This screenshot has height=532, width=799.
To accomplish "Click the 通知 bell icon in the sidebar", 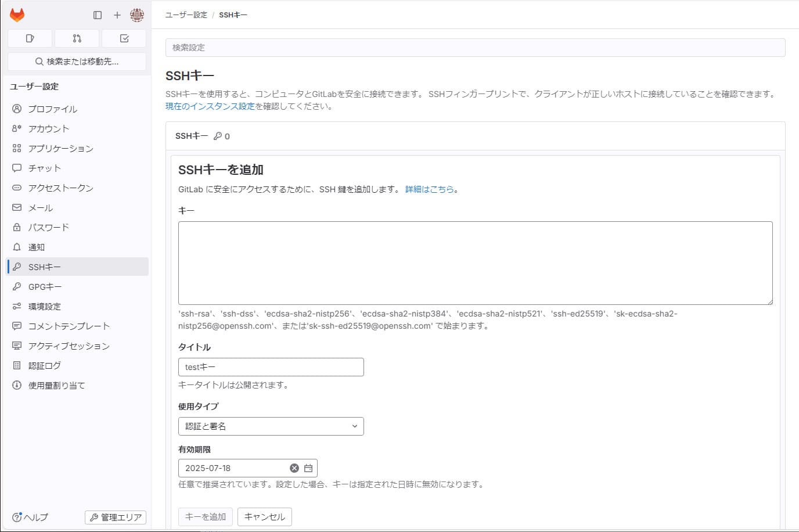I will [x=17, y=247].
